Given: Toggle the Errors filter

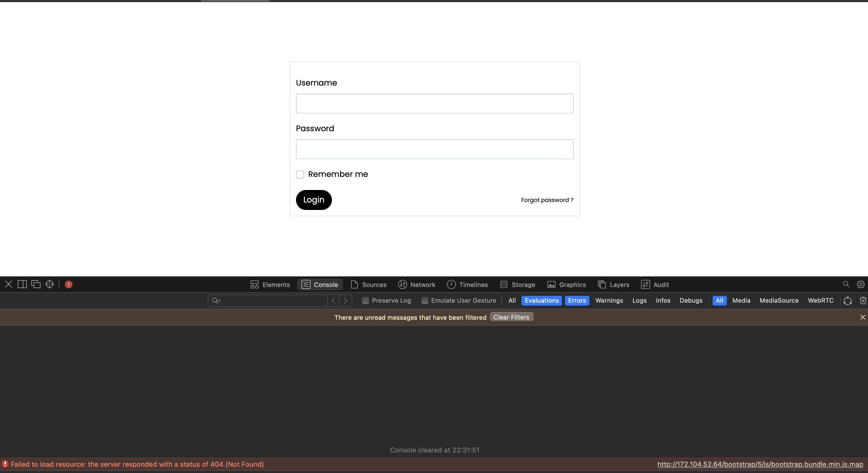Looking at the screenshot, I should (x=577, y=300).
